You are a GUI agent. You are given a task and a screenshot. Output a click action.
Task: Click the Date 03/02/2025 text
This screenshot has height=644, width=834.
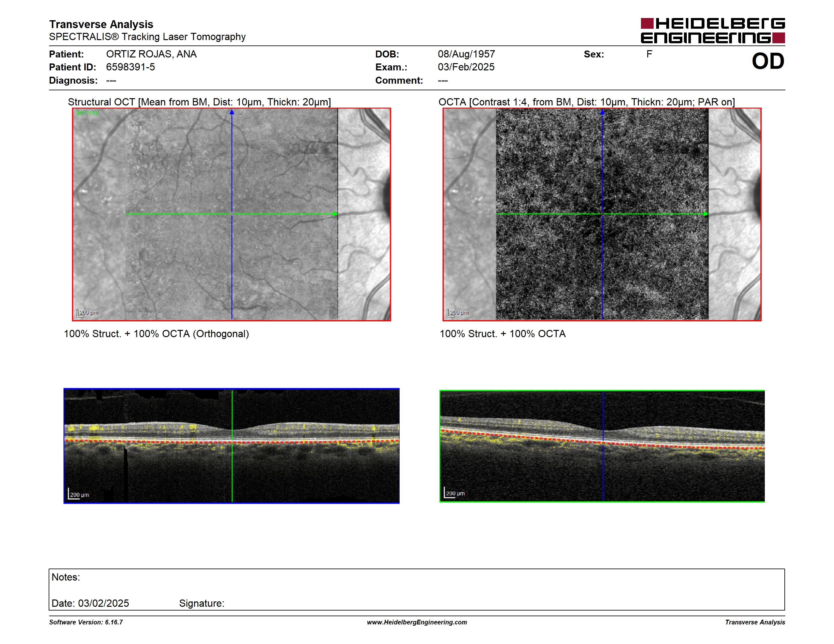point(90,603)
